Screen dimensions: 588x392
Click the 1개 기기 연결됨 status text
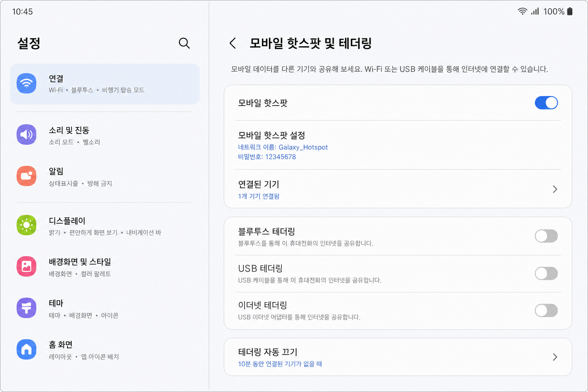click(259, 196)
